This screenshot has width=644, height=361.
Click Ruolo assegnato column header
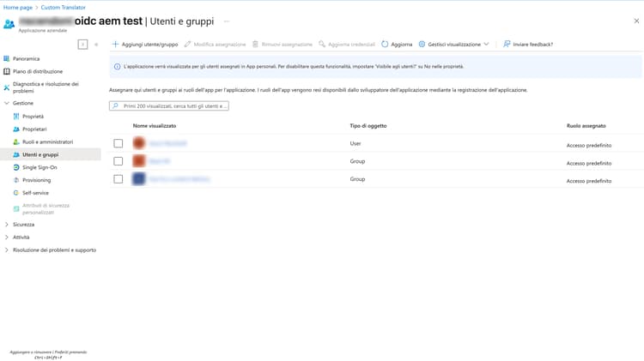[586, 126]
